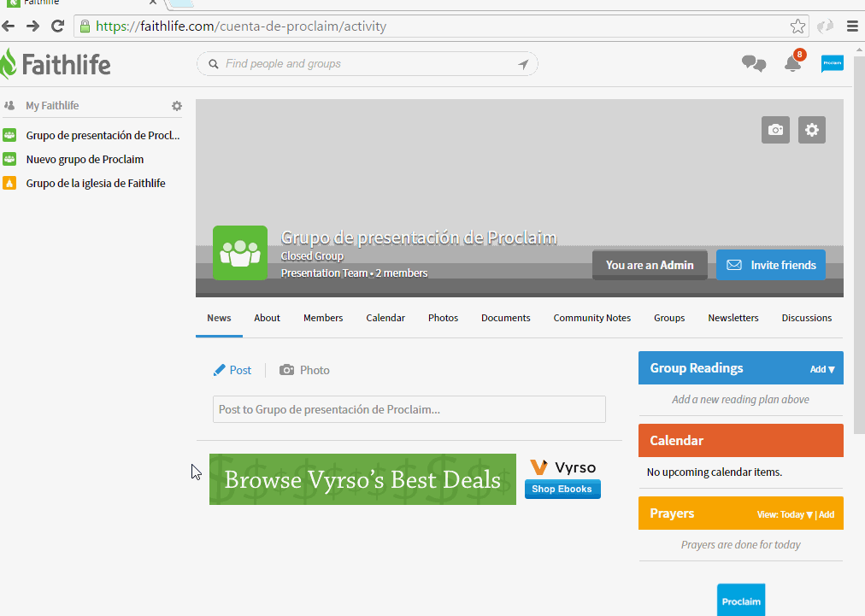Reload the page with refresh icon
The width and height of the screenshot is (865, 616).
click(57, 26)
